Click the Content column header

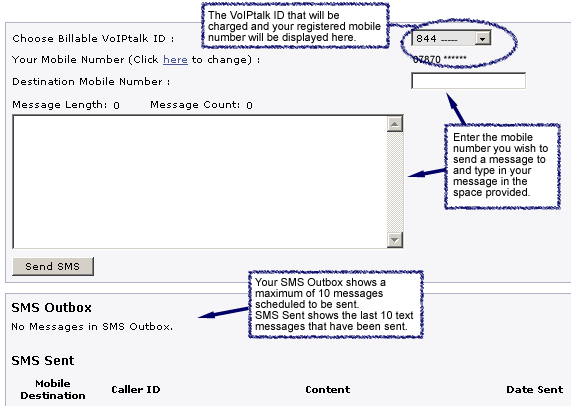[x=327, y=389]
